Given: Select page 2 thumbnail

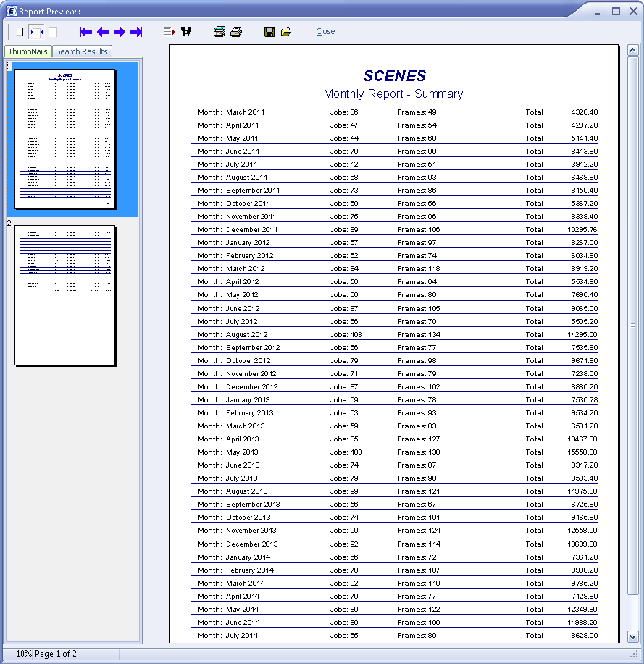Looking at the screenshot, I should [x=65, y=295].
